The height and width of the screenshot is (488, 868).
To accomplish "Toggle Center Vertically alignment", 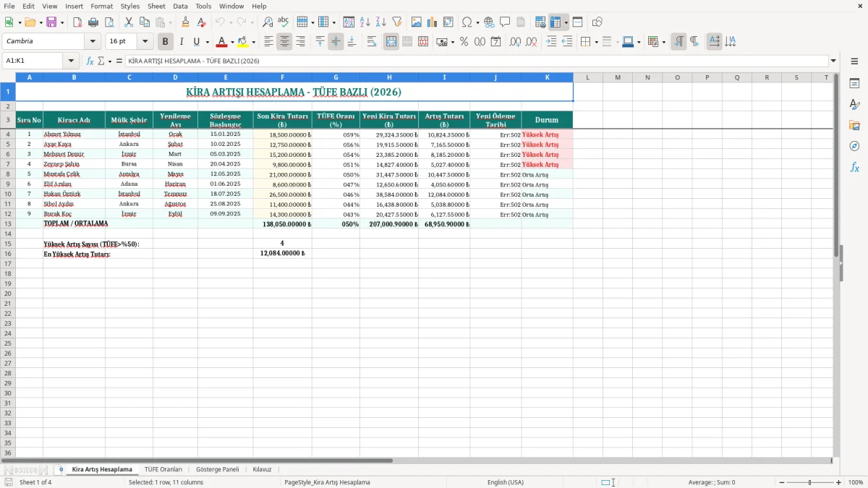I will pyautogui.click(x=336, y=42).
